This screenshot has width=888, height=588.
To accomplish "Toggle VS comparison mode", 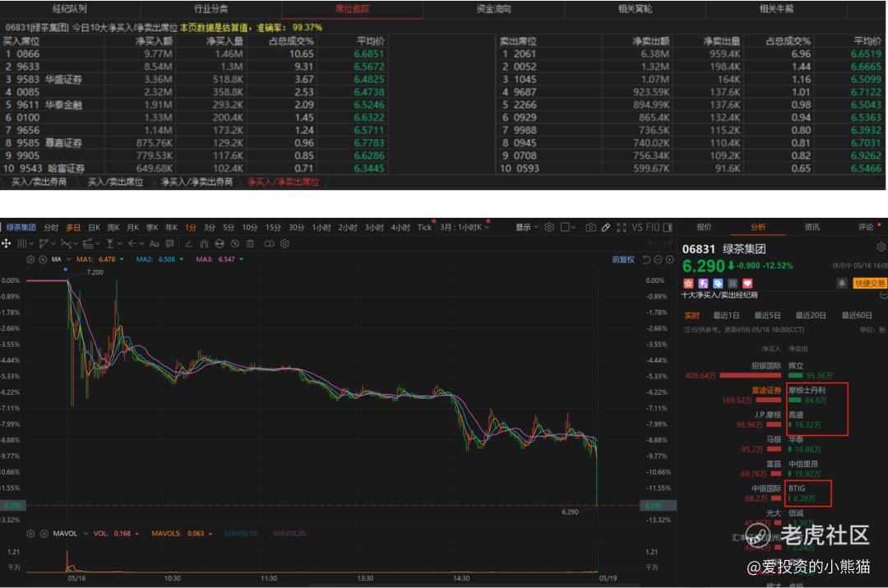I will (638, 227).
